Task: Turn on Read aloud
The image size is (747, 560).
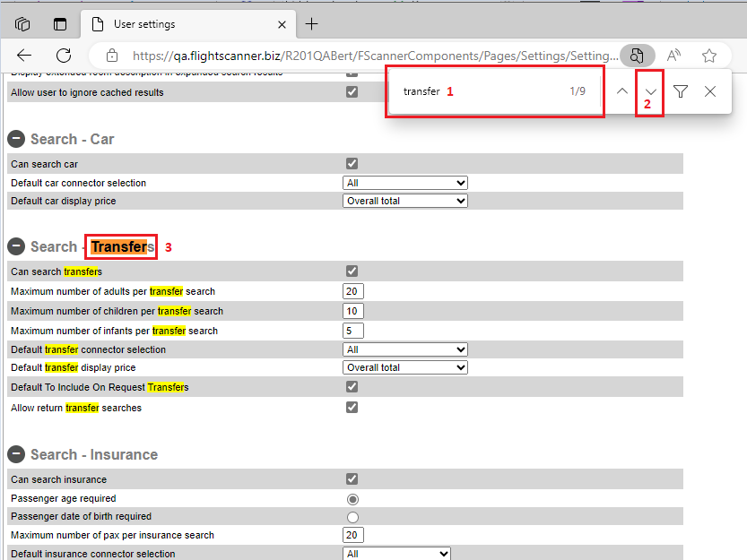Action: (673, 56)
